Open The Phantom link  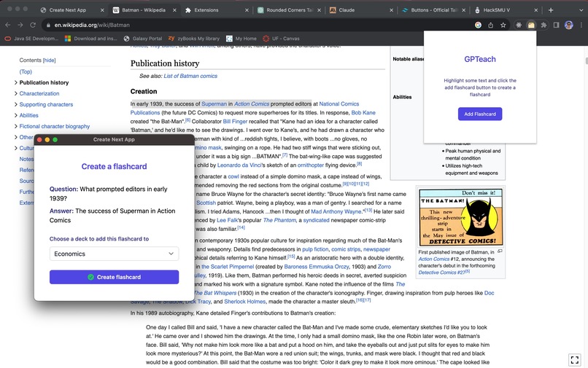(279, 220)
